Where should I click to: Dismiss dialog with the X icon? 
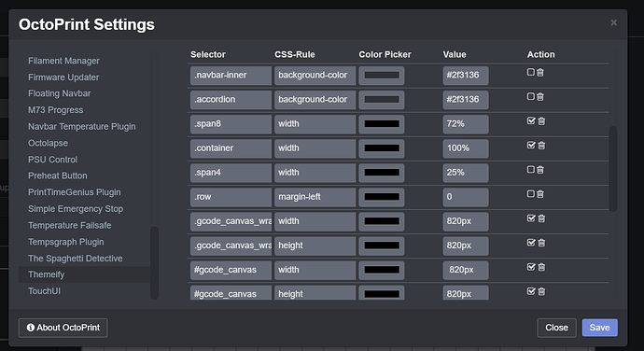coord(613,22)
